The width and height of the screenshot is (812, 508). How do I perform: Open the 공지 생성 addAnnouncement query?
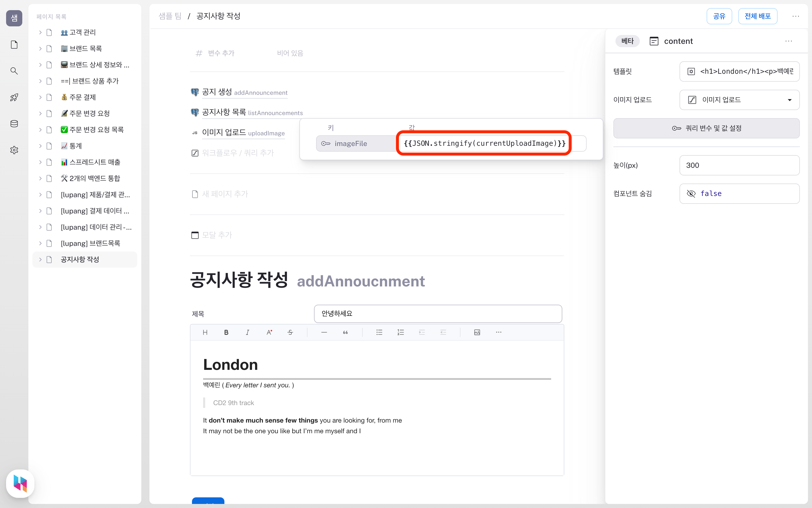click(245, 92)
